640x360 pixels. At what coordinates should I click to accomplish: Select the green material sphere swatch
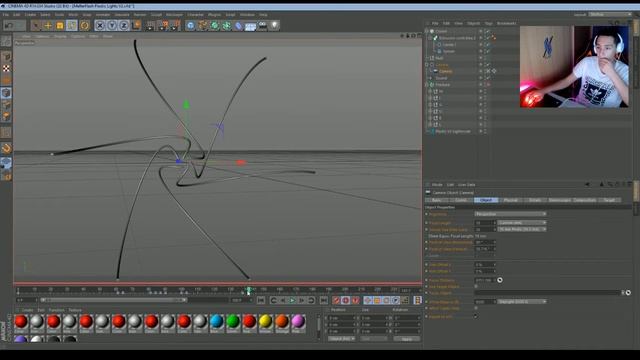pyautogui.click(x=233, y=322)
